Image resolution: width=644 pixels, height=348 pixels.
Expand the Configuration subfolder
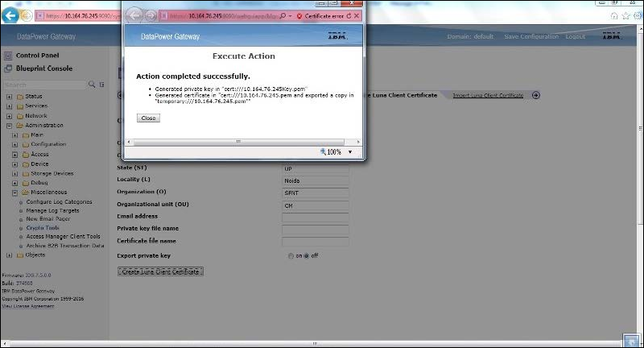point(14,145)
